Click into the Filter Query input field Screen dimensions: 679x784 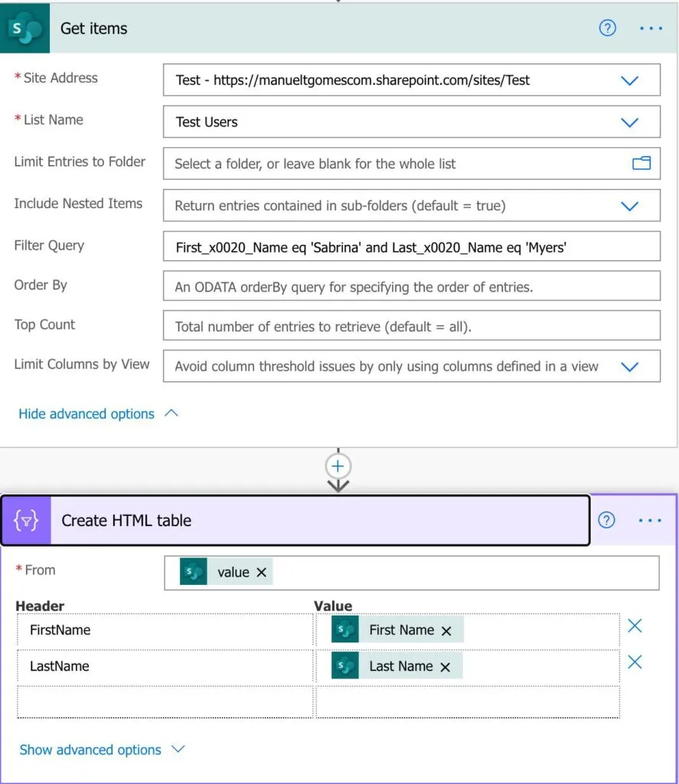[x=411, y=247]
